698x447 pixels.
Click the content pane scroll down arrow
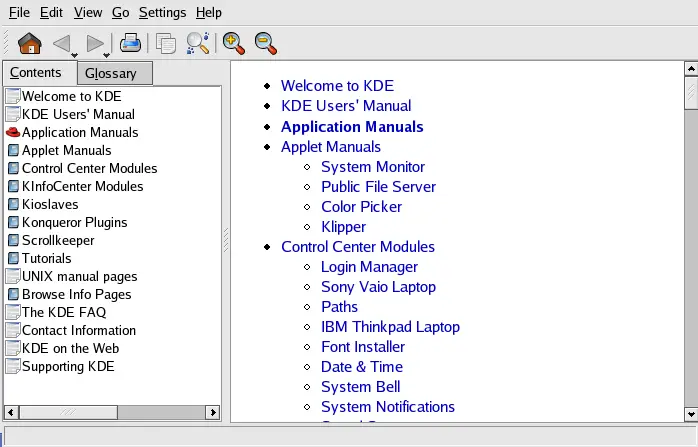click(x=690, y=413)
